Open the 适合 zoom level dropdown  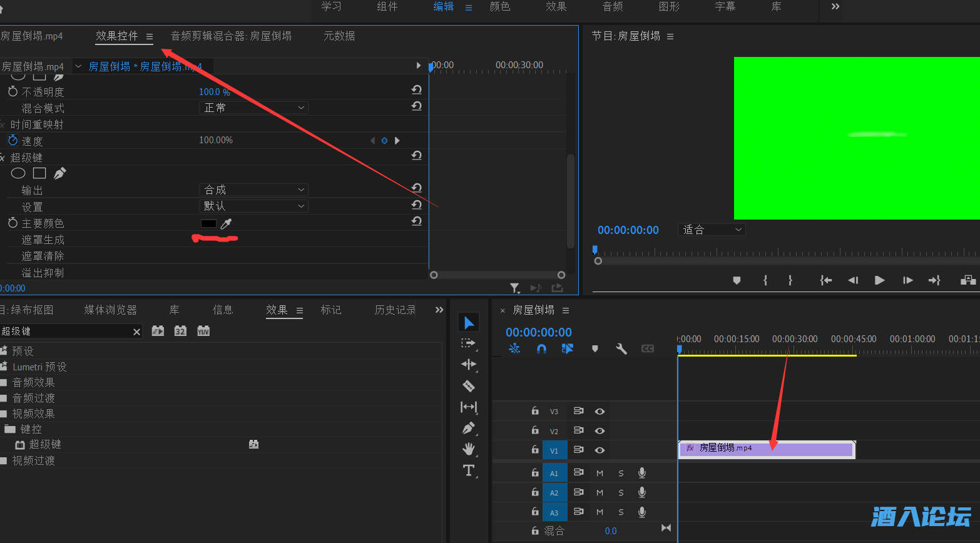[x=712, y=230]
